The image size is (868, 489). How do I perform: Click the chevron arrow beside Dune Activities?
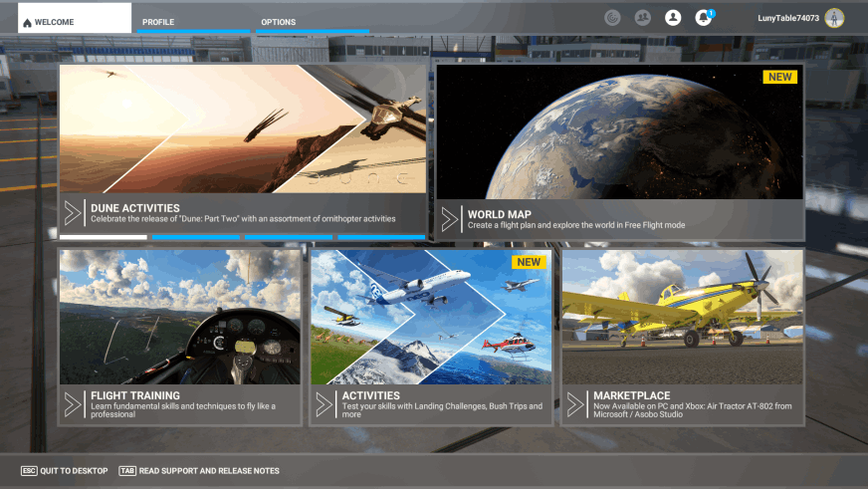[73, 213]
